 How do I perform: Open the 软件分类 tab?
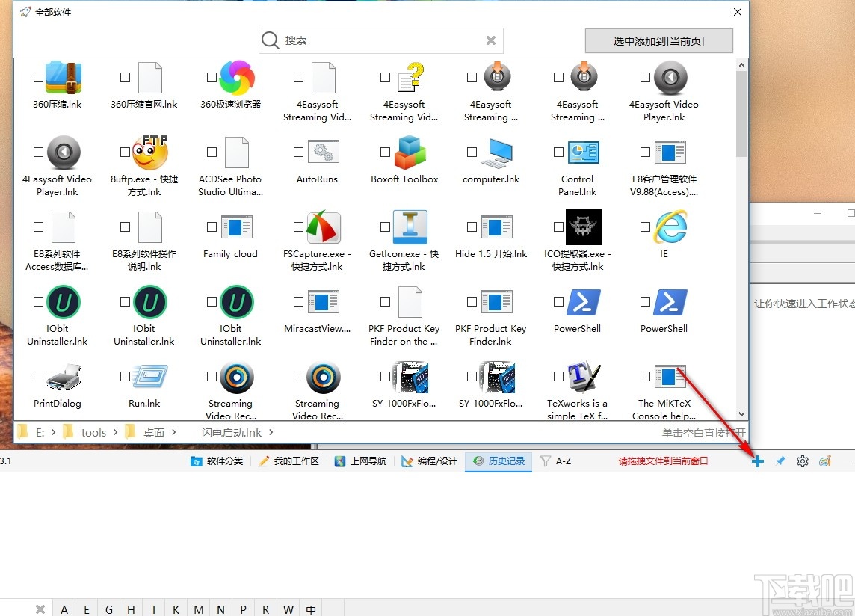217,461
